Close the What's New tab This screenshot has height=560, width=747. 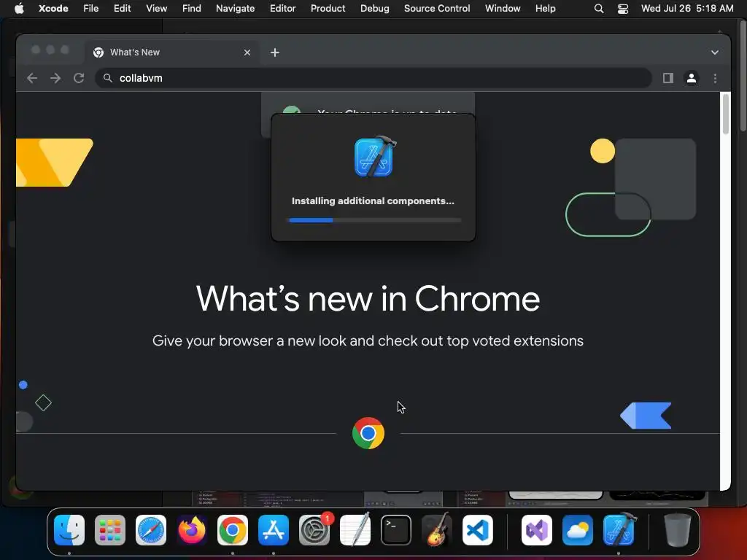point(247,52)
